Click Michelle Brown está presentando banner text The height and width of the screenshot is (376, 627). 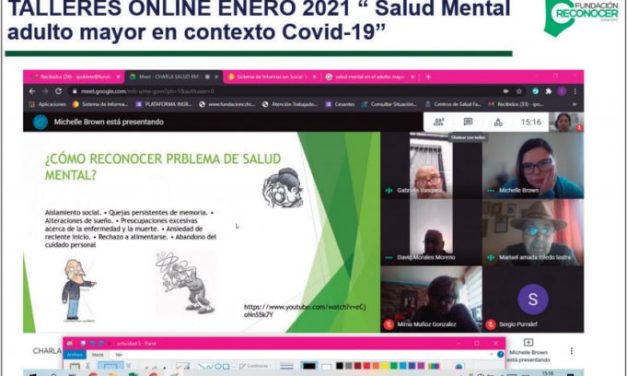click(x=109, y=122)
